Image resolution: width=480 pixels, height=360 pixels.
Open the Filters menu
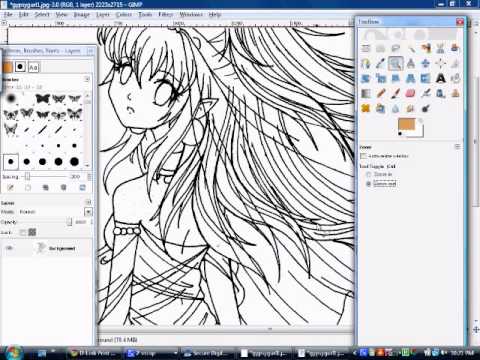click(165, 15)
